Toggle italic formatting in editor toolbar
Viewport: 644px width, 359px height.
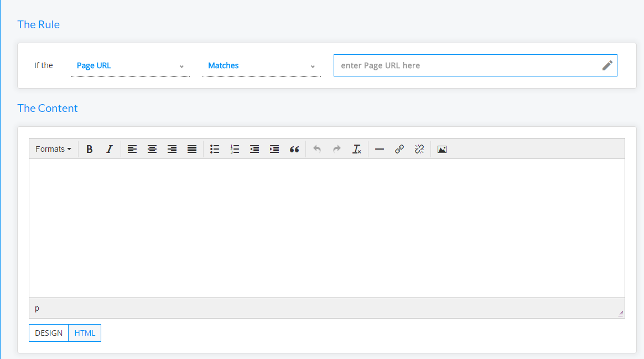(109, 149)
